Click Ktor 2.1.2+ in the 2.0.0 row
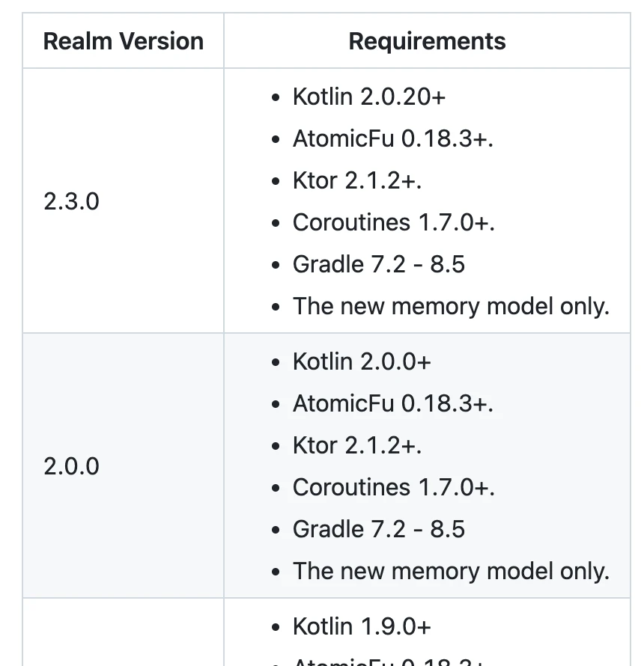644x666 pixels. coord(357,445)
